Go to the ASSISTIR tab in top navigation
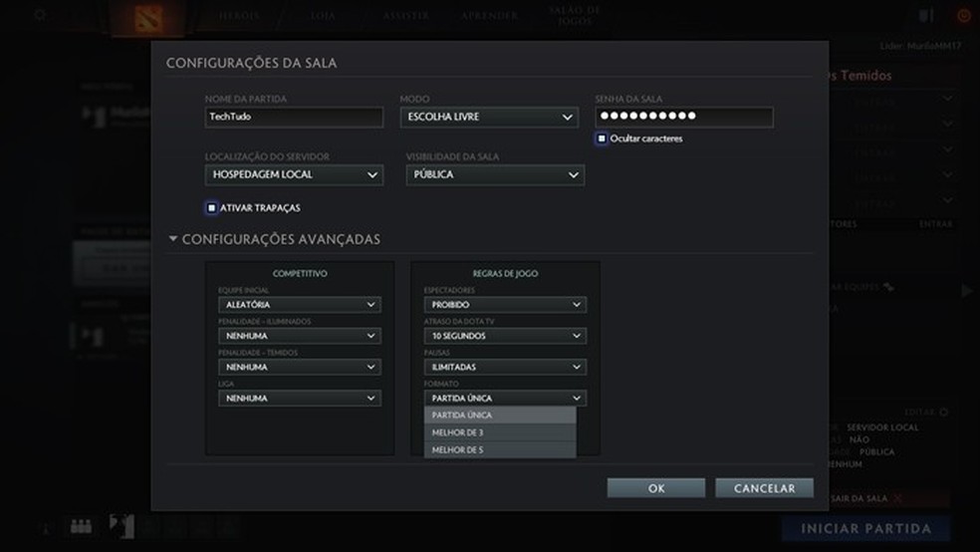980x552 pixels. [x=405, y=16]
